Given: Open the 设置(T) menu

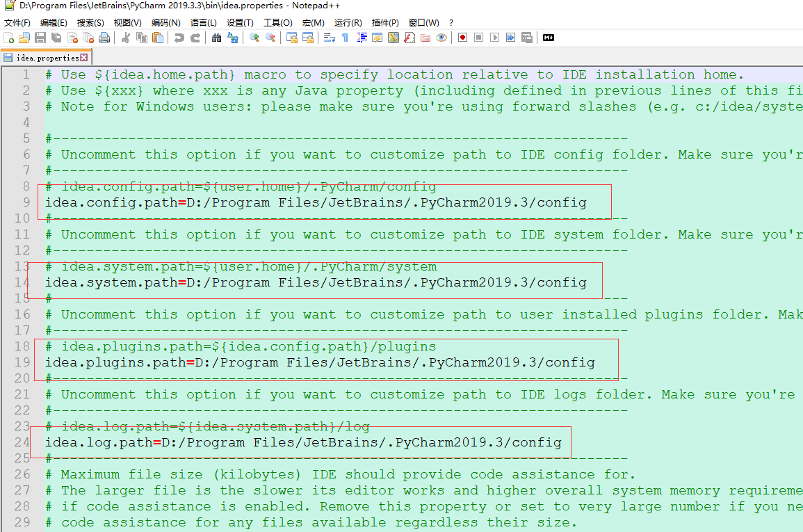Looking at the screenshot, I should [x=240, y=22].
